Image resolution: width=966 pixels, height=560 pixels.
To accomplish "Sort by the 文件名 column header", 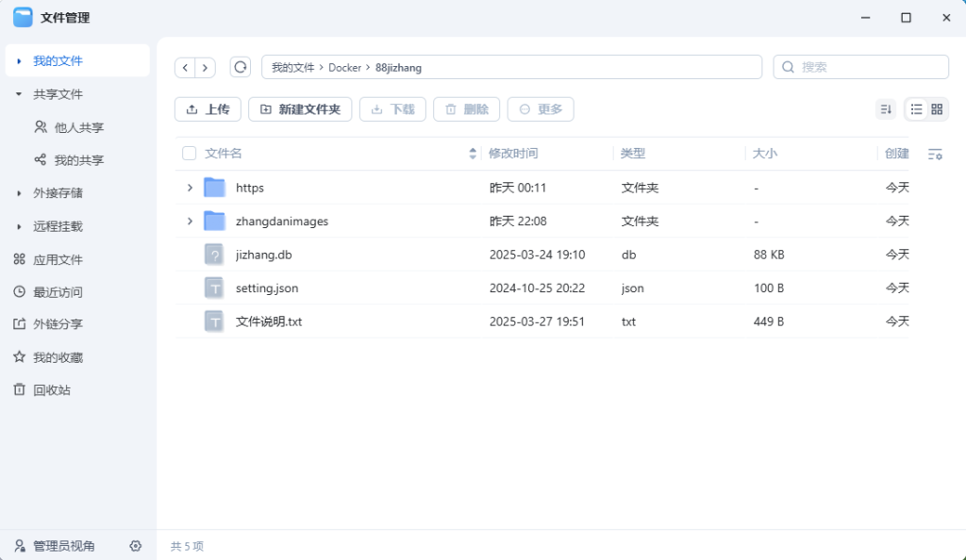I will (224, 154).
